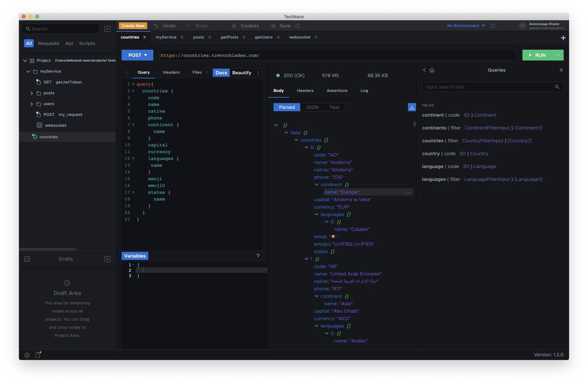
Task: Click the search magnifier in docs
Action: pos(557,87)
